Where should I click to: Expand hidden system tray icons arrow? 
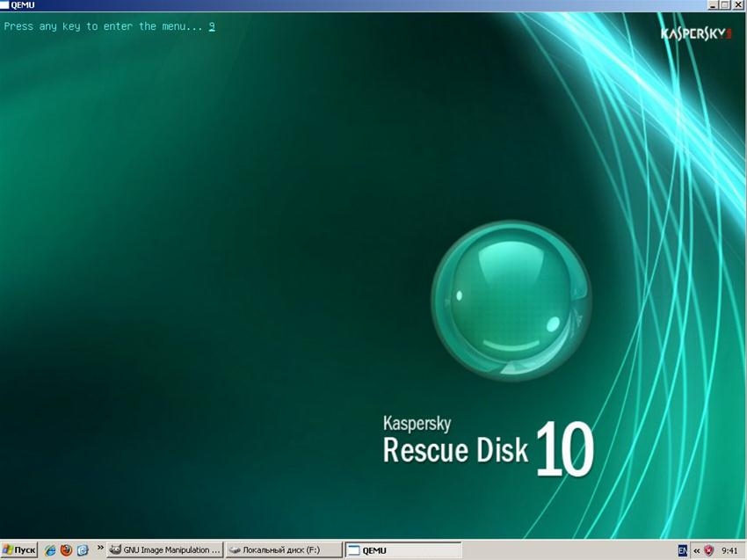(697, 551)
